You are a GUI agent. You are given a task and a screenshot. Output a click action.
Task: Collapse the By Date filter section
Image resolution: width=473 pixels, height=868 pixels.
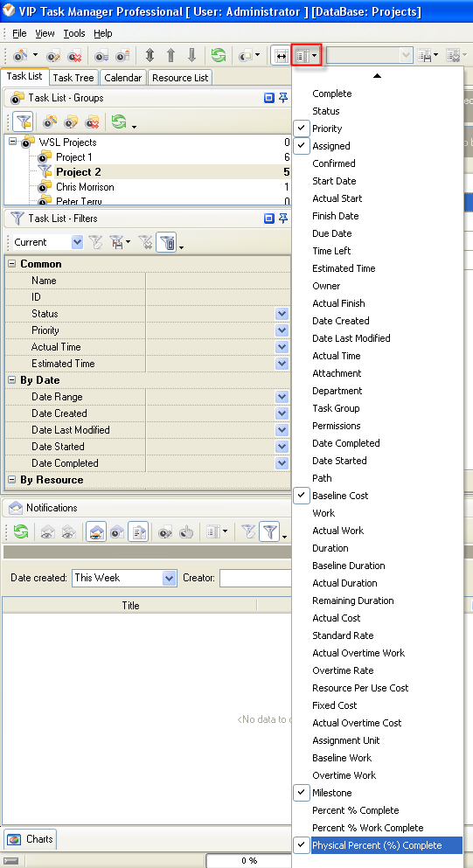(11, 380)
